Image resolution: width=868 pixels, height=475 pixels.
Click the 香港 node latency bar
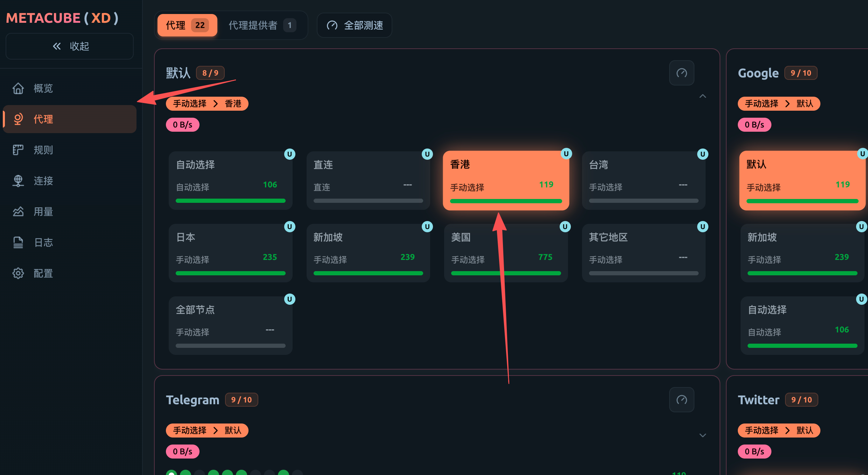click(x=506, y=201)
